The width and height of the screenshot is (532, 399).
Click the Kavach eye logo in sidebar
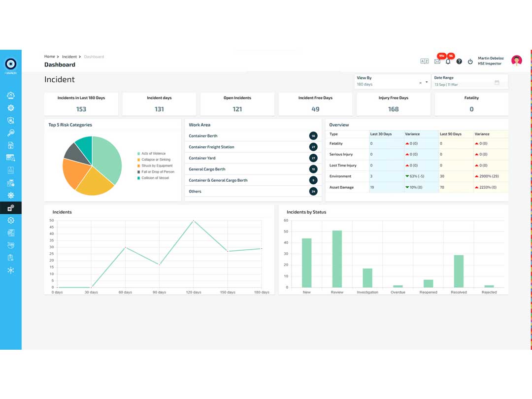coord(10,64)
